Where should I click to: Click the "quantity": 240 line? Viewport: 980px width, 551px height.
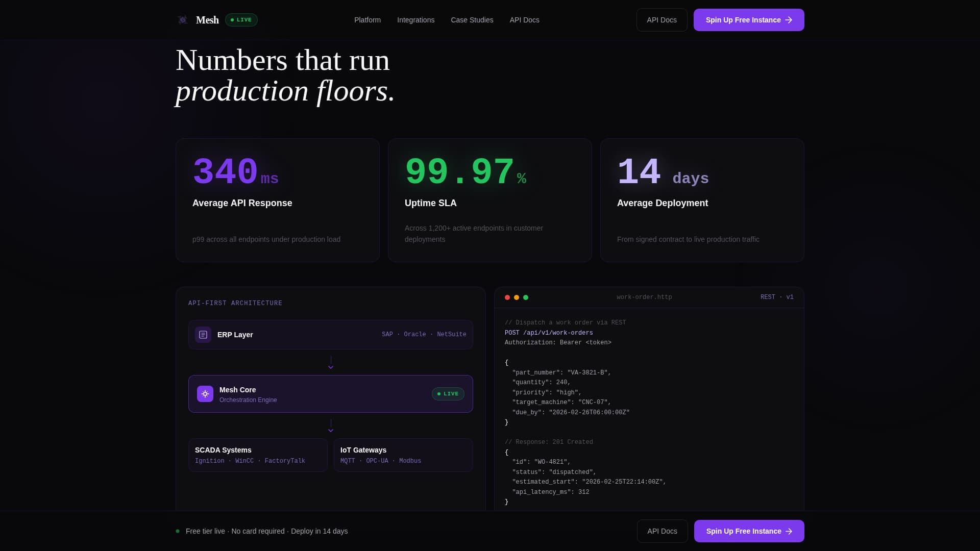tap(542, 383)
